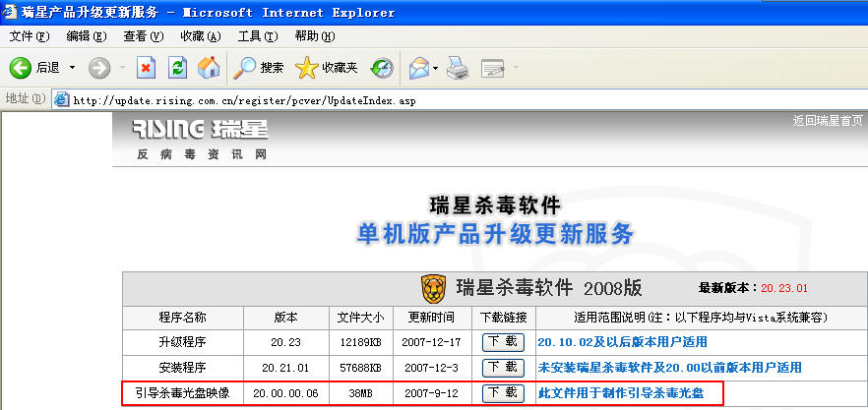This screenshot has height=410, width=868.
Task: Open the 查看(V) menu
Action: pos(144,36)
